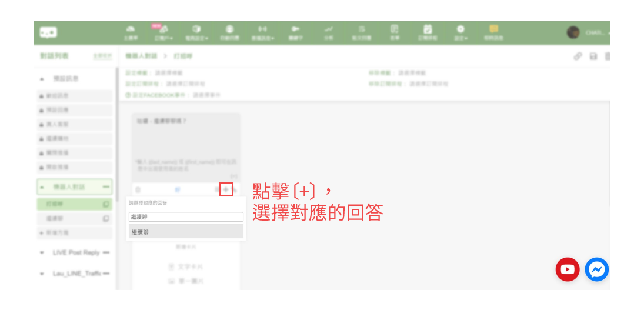Click the help icon beside 設定FACEBOOK事件
The height and width of the screenshot is (310, 644).
(128, 95)
